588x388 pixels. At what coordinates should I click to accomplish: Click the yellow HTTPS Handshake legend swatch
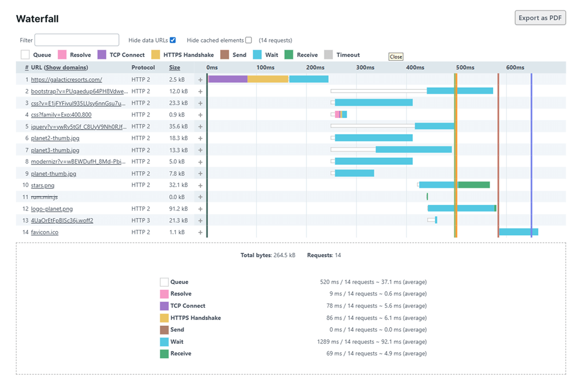[x=156, y=55]
